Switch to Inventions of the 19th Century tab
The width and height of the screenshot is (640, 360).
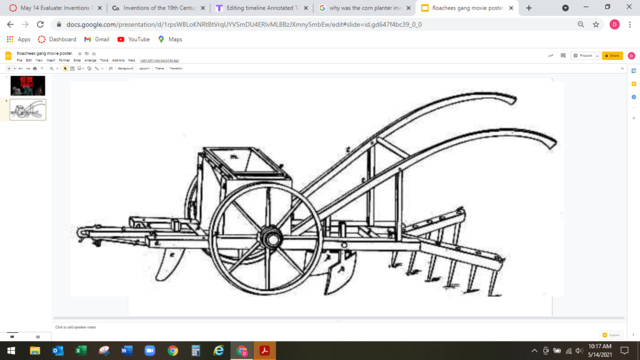pos(157,8)
